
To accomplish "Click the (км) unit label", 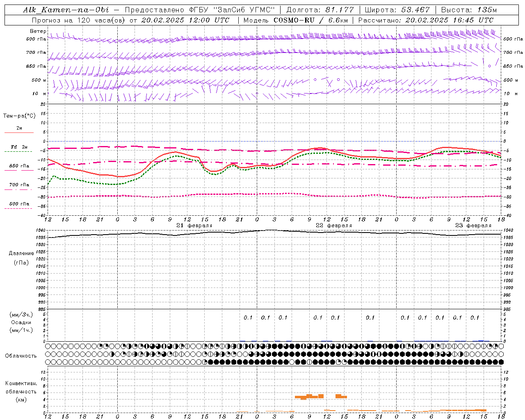I will coord(21,399).
